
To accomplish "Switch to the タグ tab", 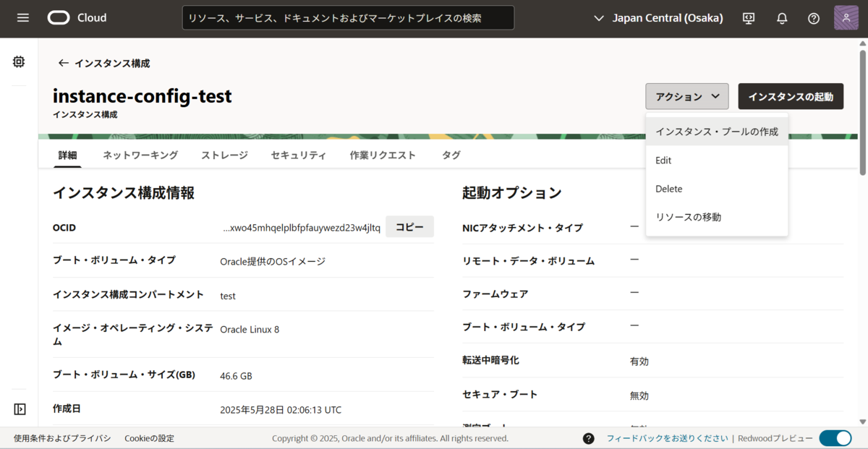I will tap(451, 155).
